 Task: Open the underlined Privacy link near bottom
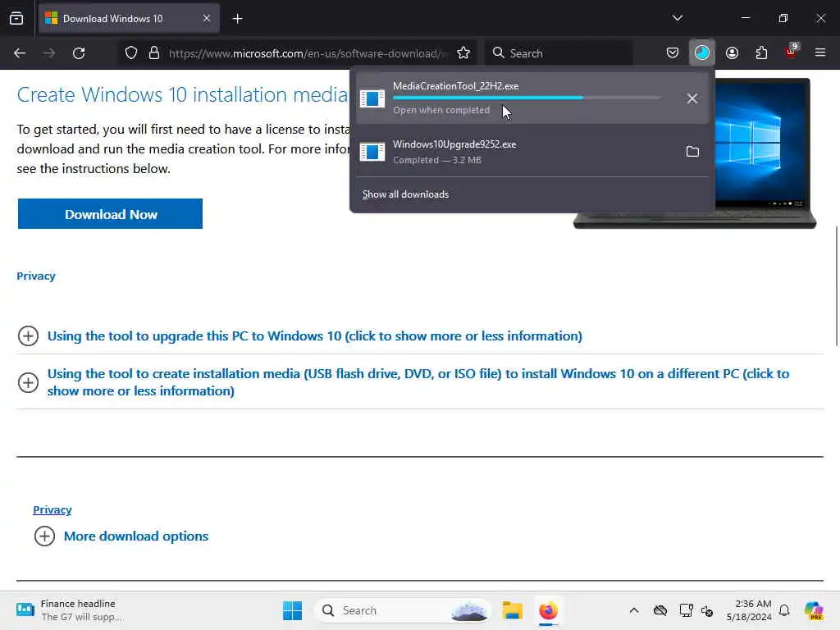tap(52, 509)
